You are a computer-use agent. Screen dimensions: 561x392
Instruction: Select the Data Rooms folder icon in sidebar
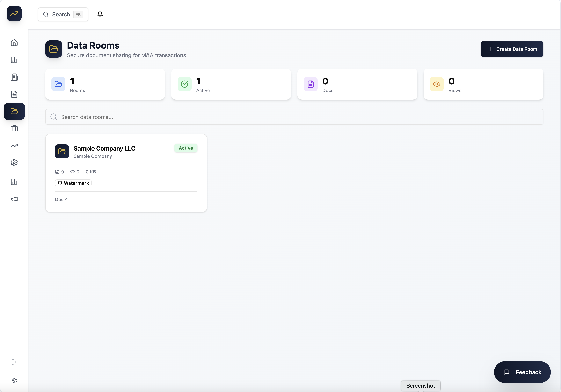pyautogui.click(x=14, y=111)
